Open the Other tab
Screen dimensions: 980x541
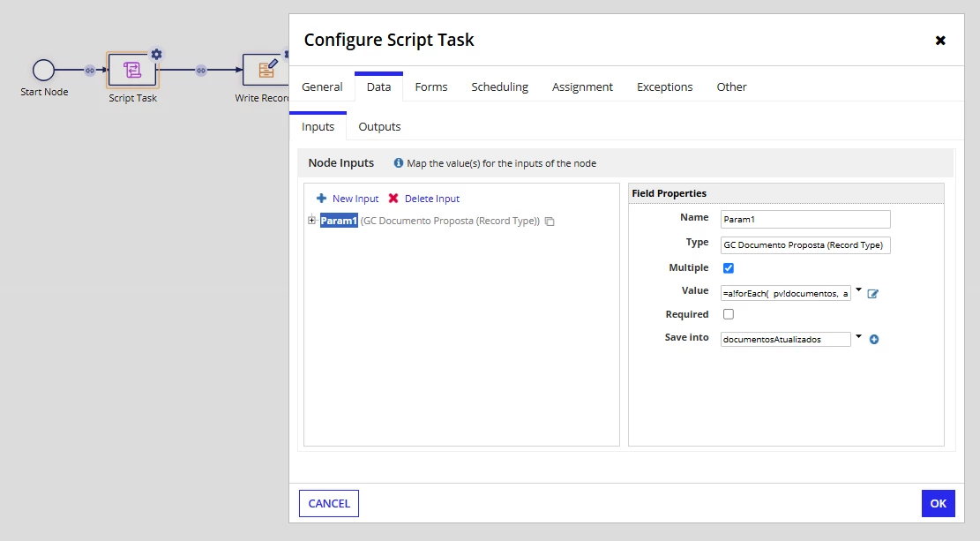(x=731, y=87)
